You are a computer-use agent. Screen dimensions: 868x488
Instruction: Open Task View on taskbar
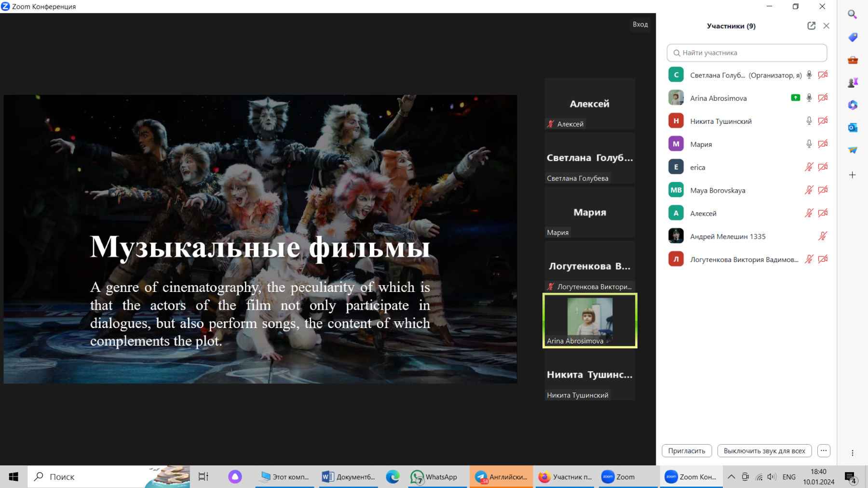[203, 477]
